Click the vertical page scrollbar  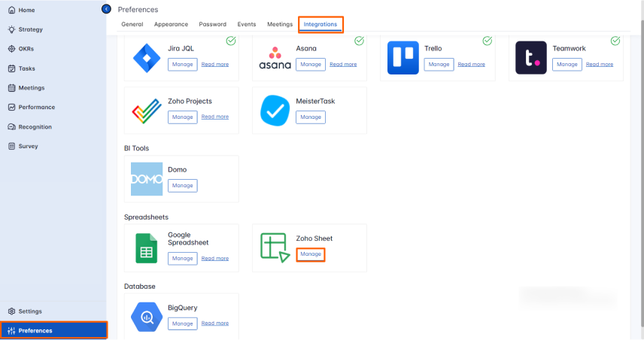point(642,172)
